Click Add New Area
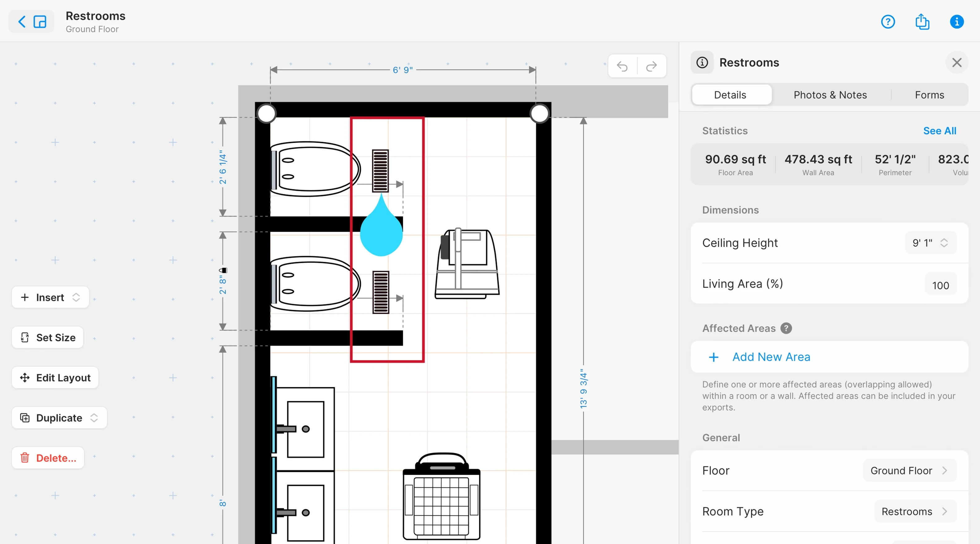This screenshot has height=544, width=980. point(771,357)
